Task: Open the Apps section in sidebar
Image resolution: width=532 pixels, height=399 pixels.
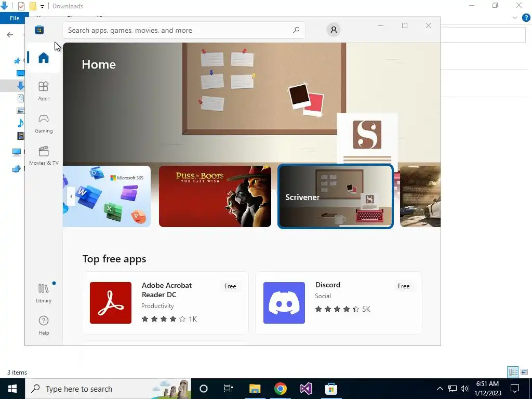Action: click(x=44, y=91)
